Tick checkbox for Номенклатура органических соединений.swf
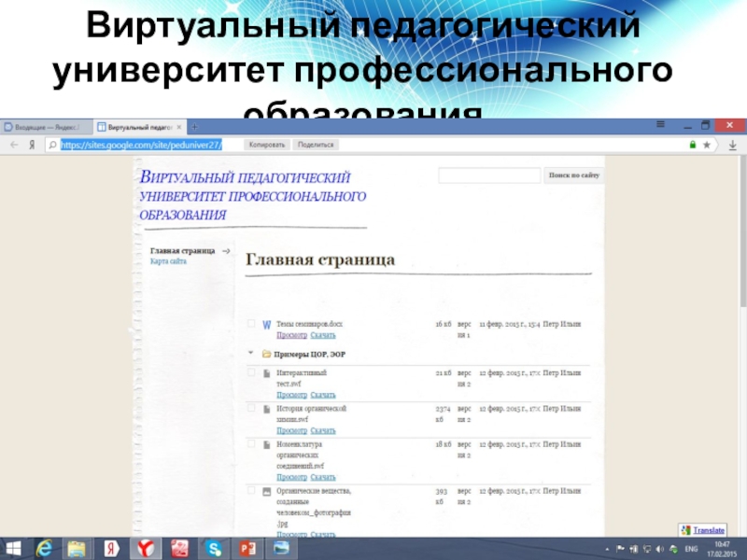The width and height of the screenshot is (747, 560). coord(251,443)
